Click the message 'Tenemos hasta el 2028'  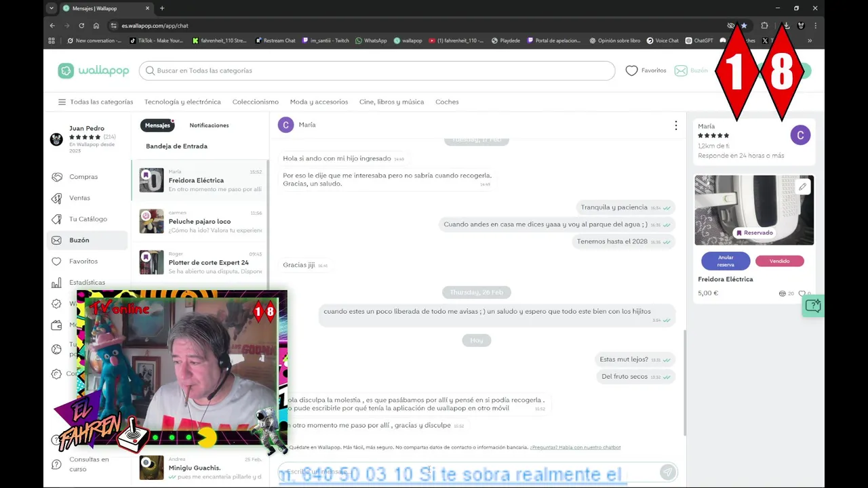coord(612,241)
